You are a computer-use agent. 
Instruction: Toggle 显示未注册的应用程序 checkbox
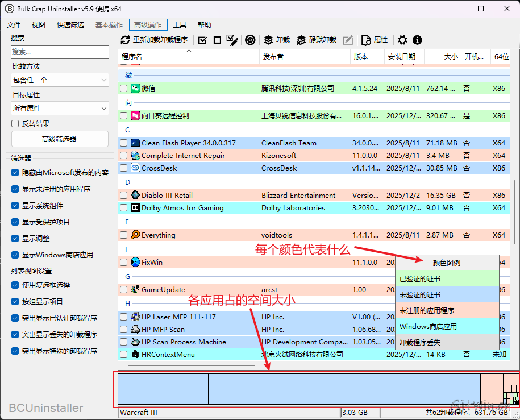(15, 189)
